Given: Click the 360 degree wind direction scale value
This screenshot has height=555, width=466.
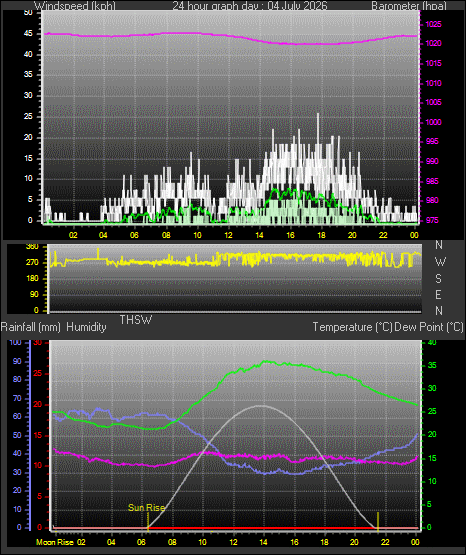Looking at the screenshot, I should point(32,247).
